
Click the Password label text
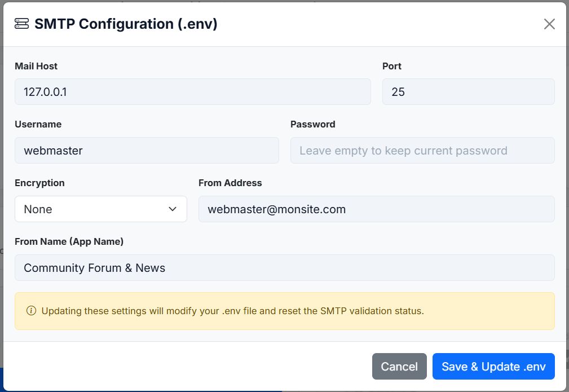point(312,124)
